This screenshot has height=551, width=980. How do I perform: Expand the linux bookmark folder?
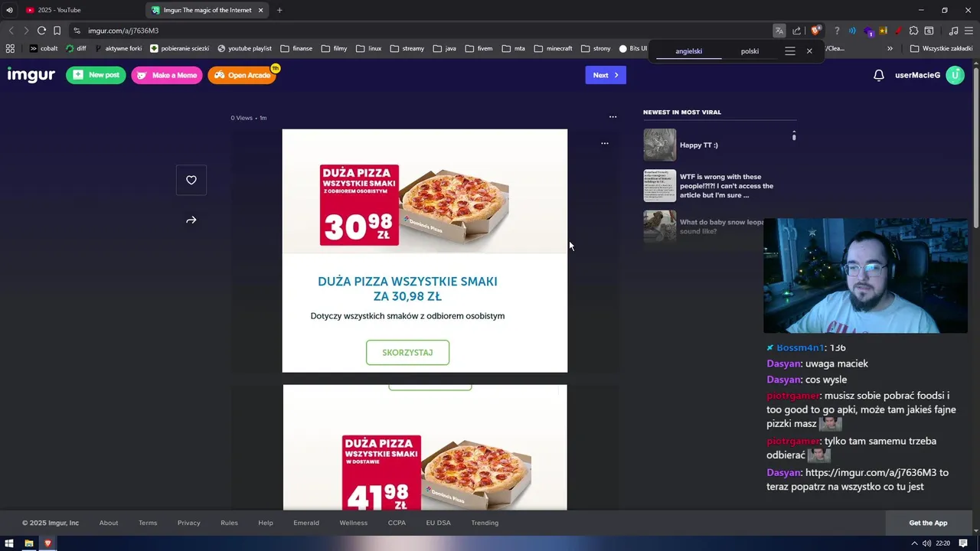(x=368, y=48)
